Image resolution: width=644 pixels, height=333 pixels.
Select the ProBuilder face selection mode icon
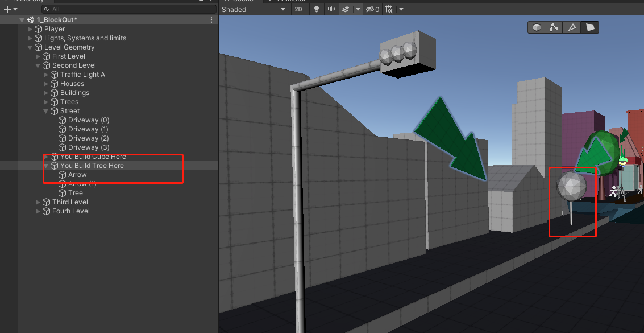[x=589, y=27]
